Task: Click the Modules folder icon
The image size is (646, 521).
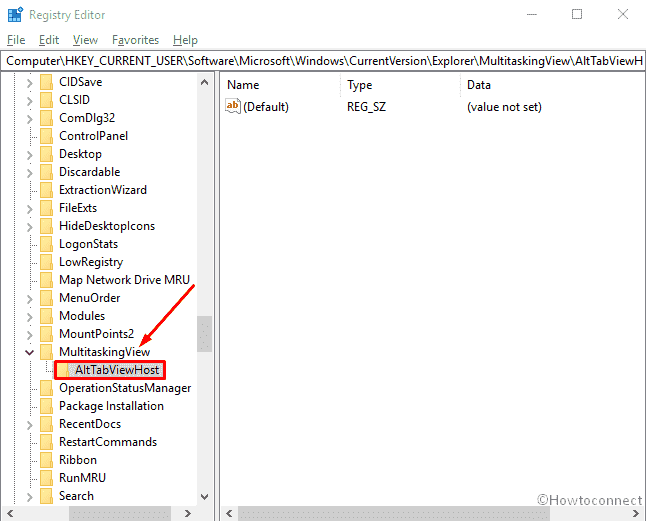Action: point(47,316)
